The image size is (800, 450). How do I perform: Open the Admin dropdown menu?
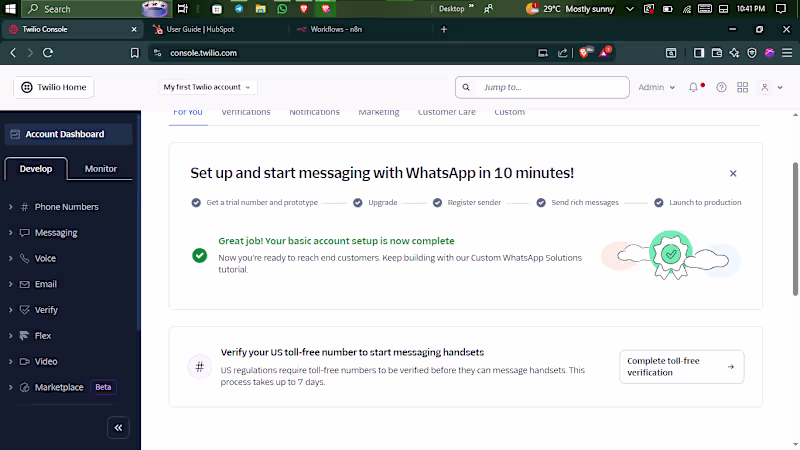tap(657, 87)
